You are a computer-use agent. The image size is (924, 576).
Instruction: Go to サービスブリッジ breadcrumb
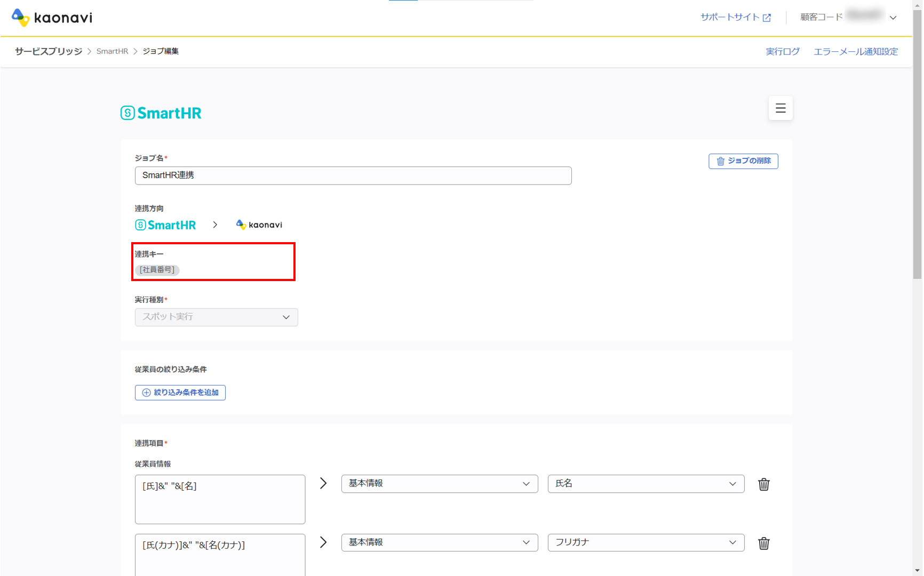tap(49, 51)
